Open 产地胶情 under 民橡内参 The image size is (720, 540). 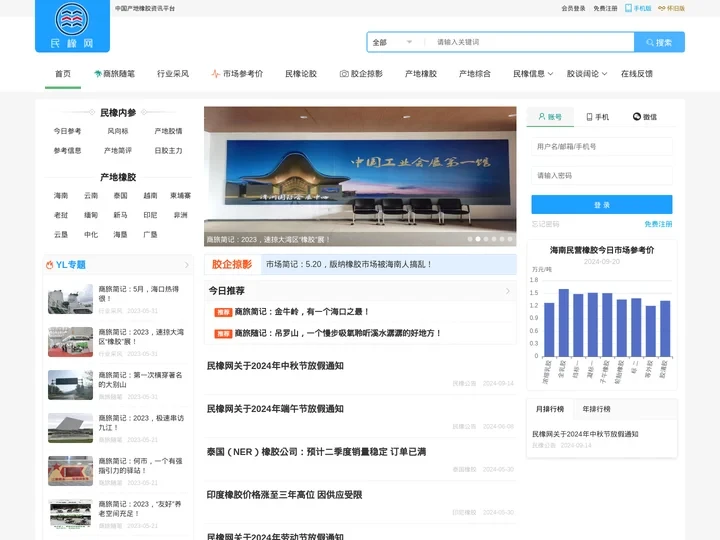coord(169,131)
